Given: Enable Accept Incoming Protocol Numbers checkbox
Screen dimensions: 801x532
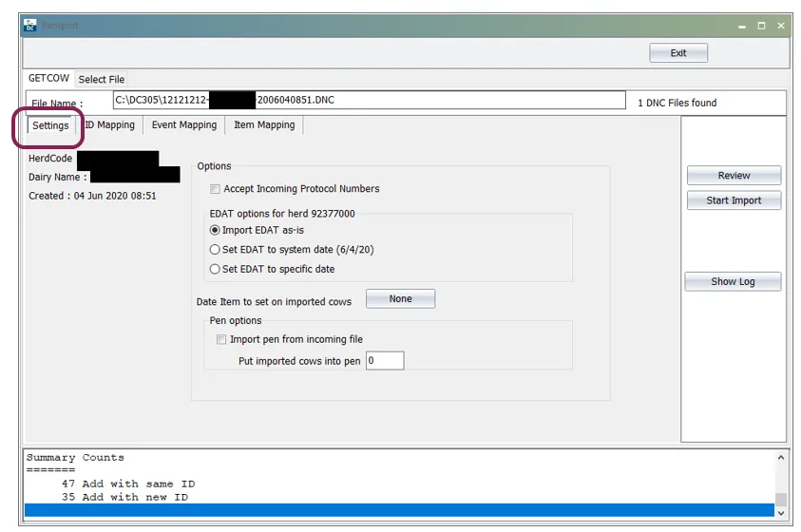Looking at the screenshot, I should tap(215, 189).
